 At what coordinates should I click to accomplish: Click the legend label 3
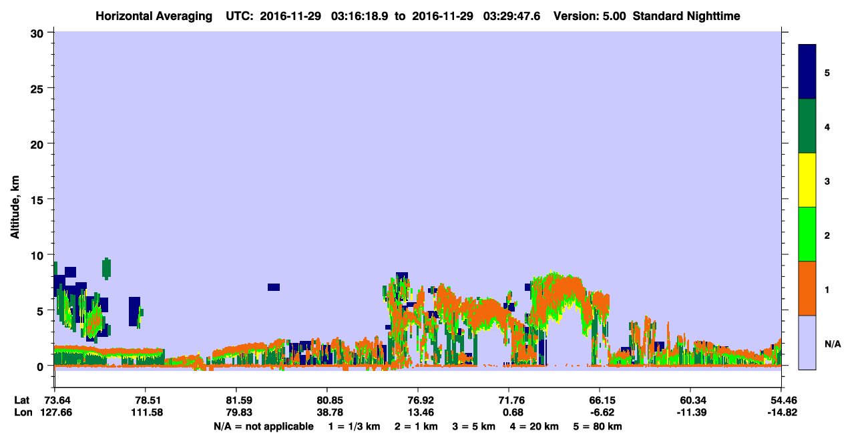tap(827, 180)
